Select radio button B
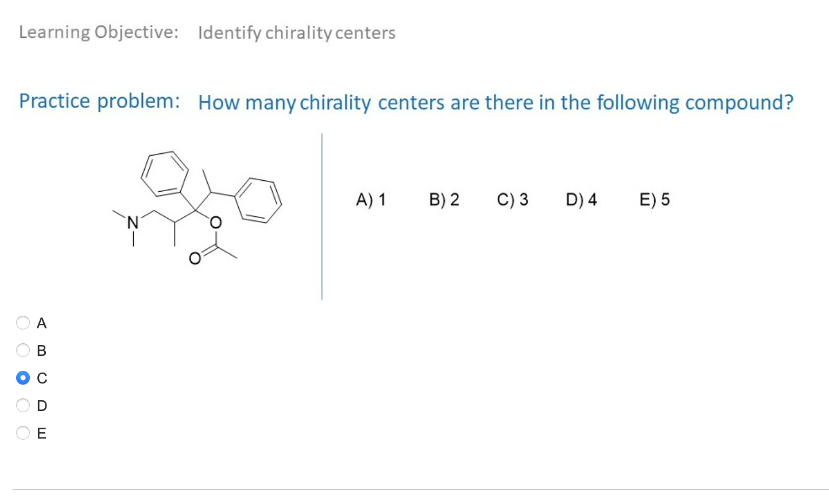 point(23,350)
